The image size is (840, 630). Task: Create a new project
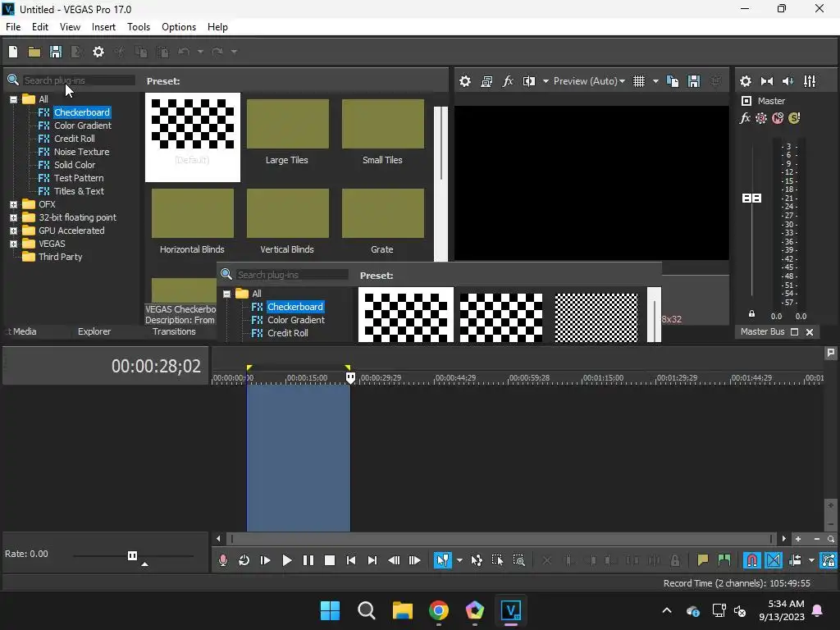pos(13,52)
